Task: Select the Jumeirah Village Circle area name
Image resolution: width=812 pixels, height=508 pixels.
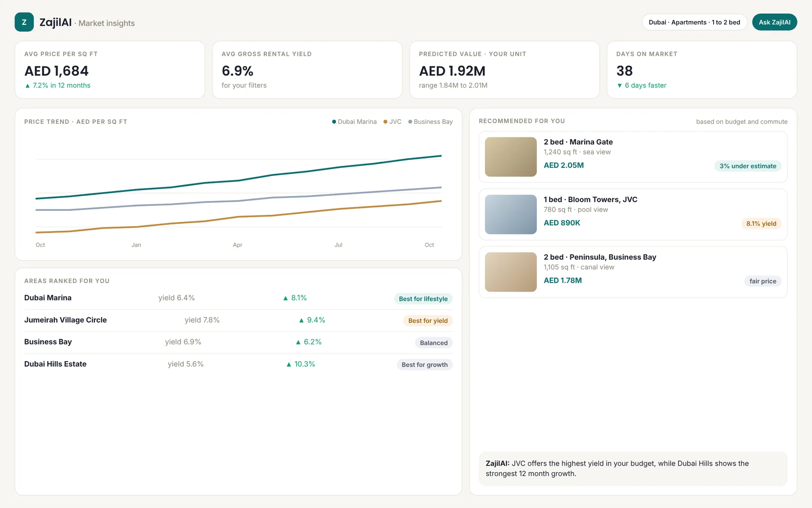Action: click(x=65, y=320)
